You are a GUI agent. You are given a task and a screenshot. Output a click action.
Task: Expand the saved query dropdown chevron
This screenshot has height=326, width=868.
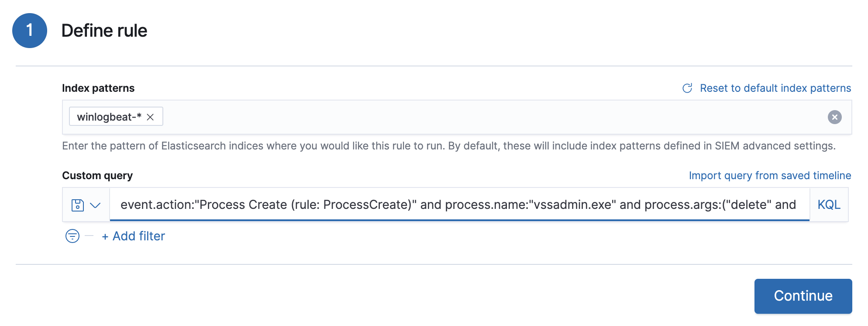tap(95, 205)
